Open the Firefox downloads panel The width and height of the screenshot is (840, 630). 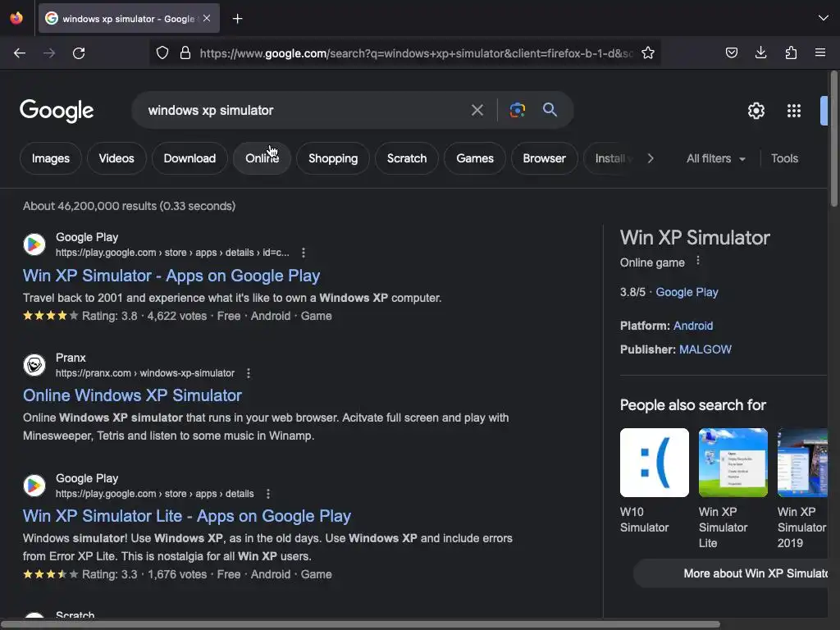(760, 52)
